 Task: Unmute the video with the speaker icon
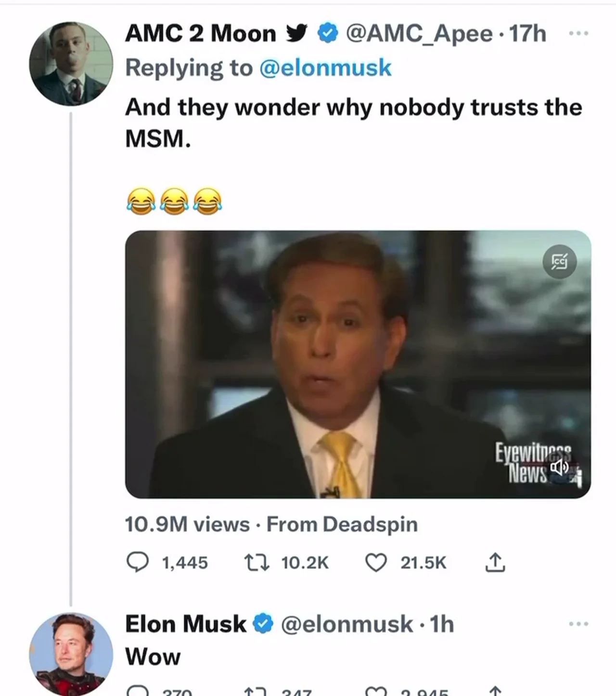[x=560, y=467]
